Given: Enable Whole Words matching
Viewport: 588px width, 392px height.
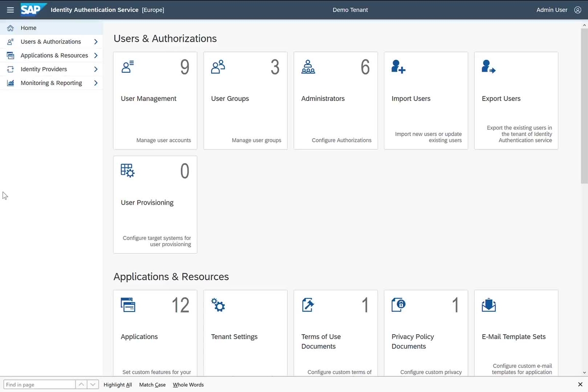Looking at the screenshot, I should pos(188,385).
